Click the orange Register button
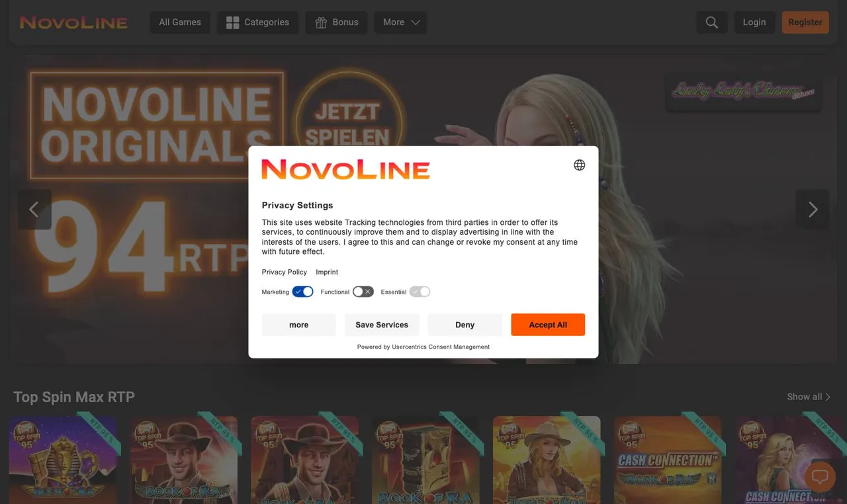Viewport: 847px width, 504px height. click(x=805, y=22)
